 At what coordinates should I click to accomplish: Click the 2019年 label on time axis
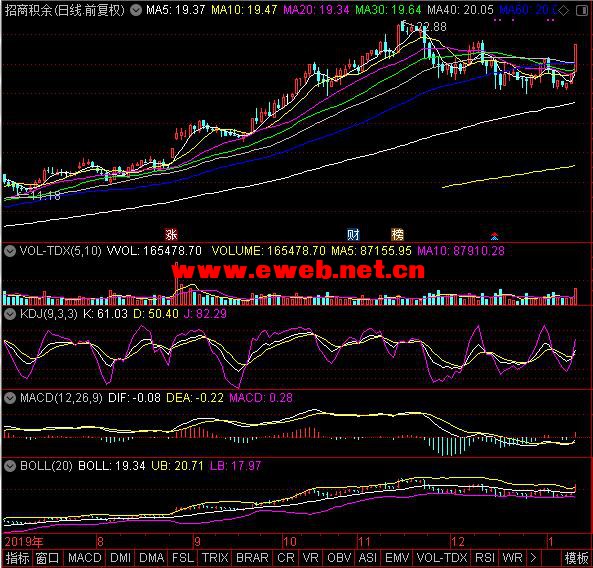[23, 542]
